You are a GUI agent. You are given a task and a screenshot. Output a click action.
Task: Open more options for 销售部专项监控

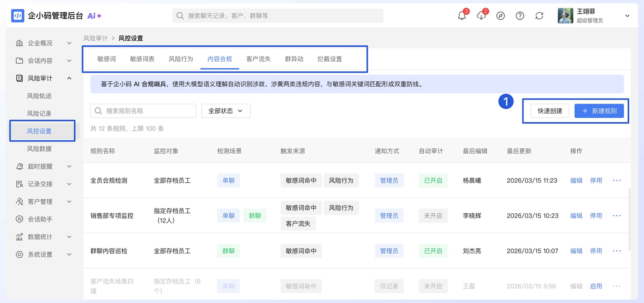[616, 216]
